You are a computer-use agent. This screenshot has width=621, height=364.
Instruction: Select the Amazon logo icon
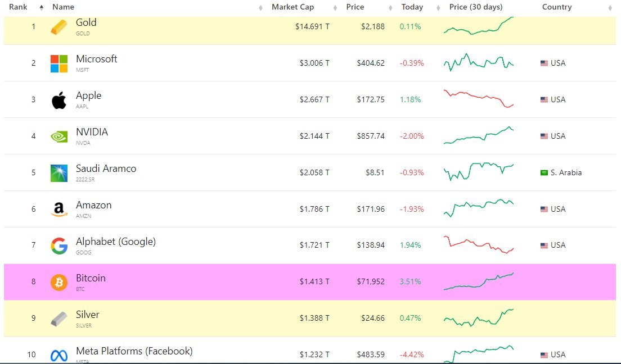tap(58, 208)
